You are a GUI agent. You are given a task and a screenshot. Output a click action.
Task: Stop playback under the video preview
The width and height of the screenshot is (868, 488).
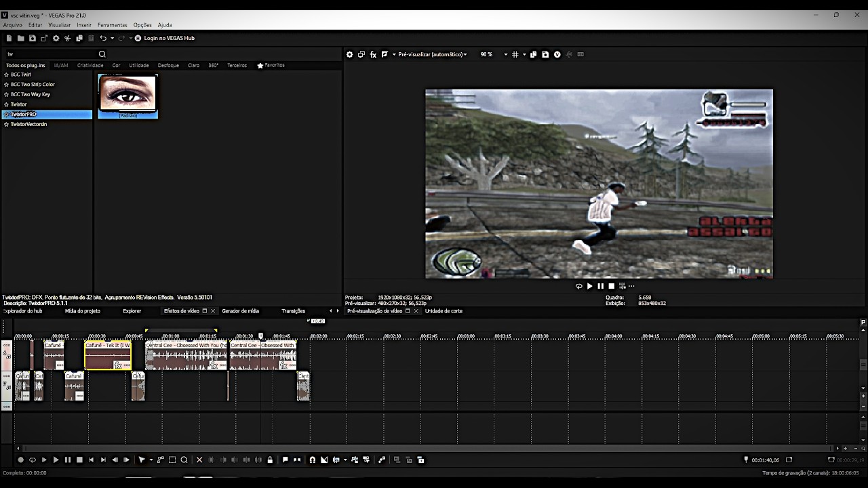(611, 286)
